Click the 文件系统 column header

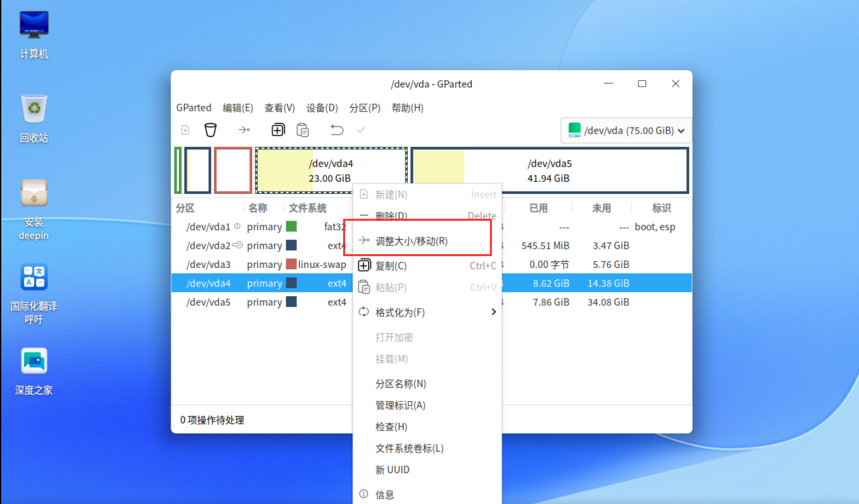pos(308,208)
